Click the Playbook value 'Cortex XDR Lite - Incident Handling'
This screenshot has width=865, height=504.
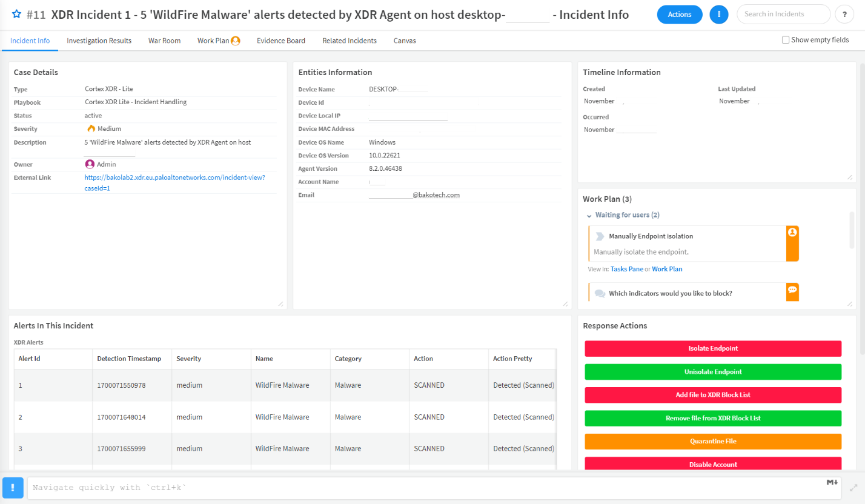point(136,102)
